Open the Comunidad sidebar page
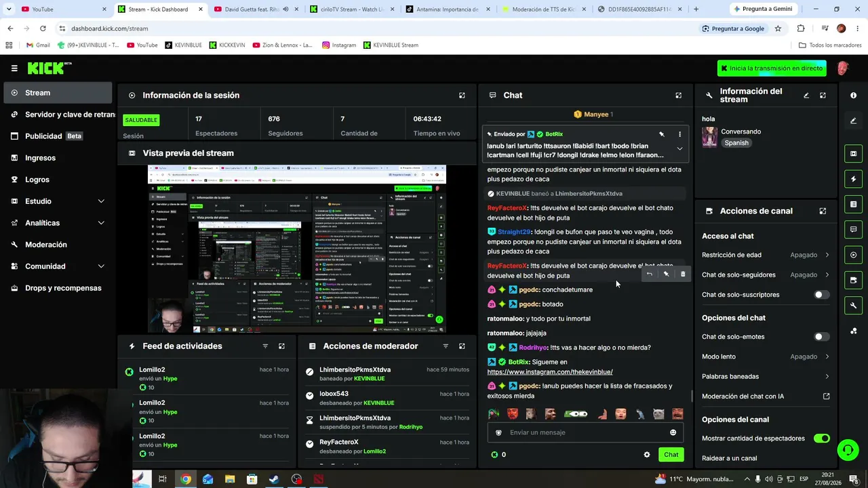The width and height of the screenshot is (868, 488). point(58,266)
